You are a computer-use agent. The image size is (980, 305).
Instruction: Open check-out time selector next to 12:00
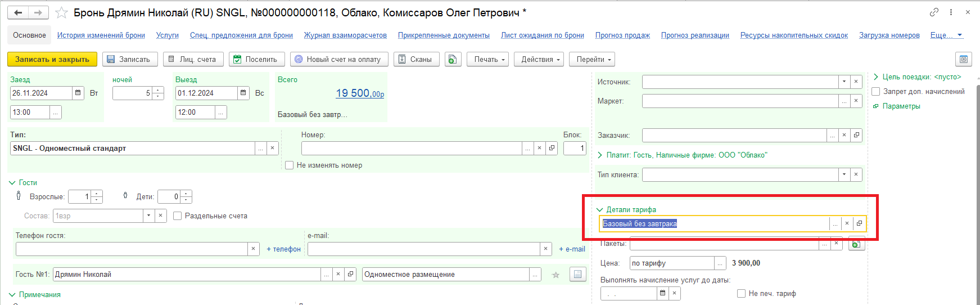221,113
